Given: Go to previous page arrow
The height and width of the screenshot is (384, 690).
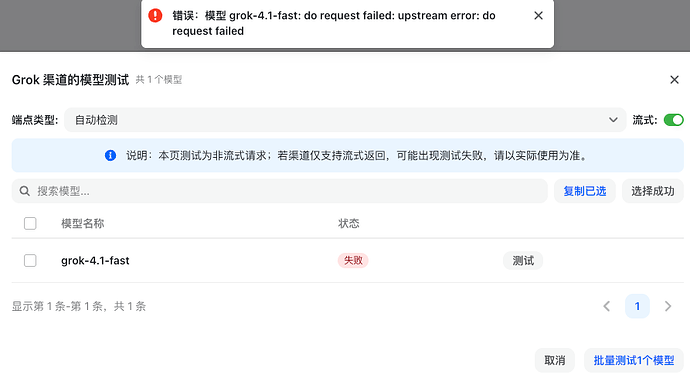Looking at the screenshot, I should coord(606,306).
